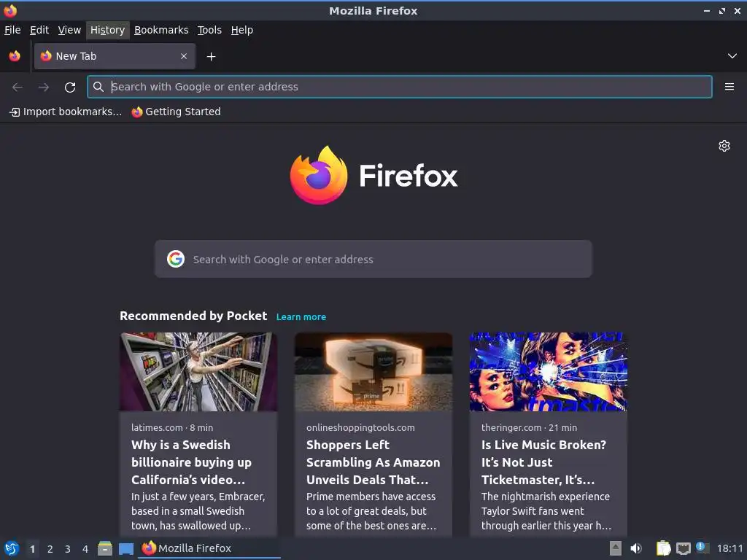Open Swedish billionaire article headline
Viewport: 747px width, 560px height.
click(192, 462)
